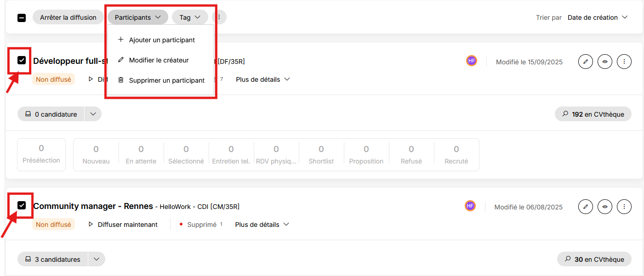Uncheck the Développeur full-stack offer checkbox

22,60
